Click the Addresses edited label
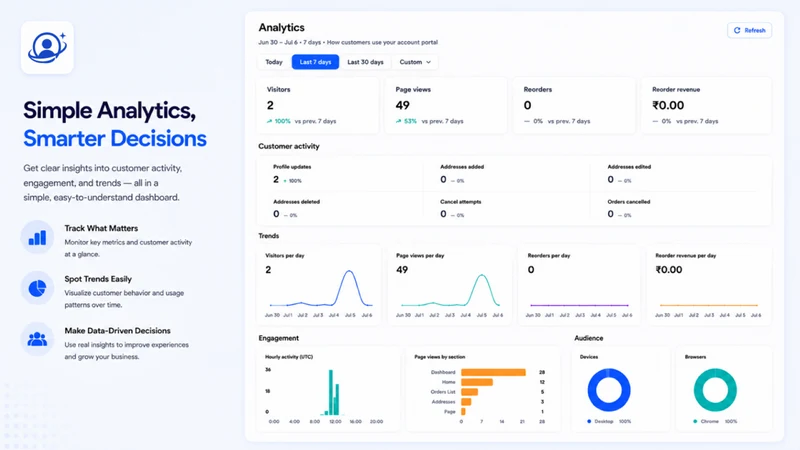800x450 pixels. tap(629, 167)
